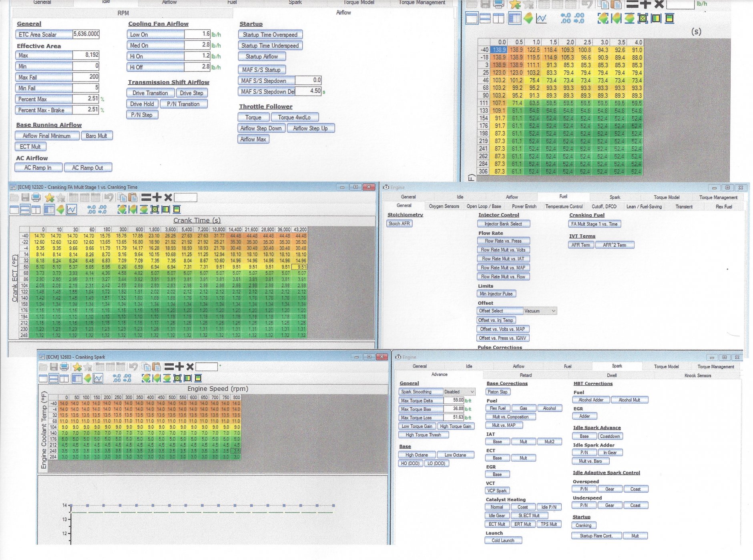This screenshot has width=753, height=560.
Task: Click the AFR^2 Term button
Action: pos(614,245)
